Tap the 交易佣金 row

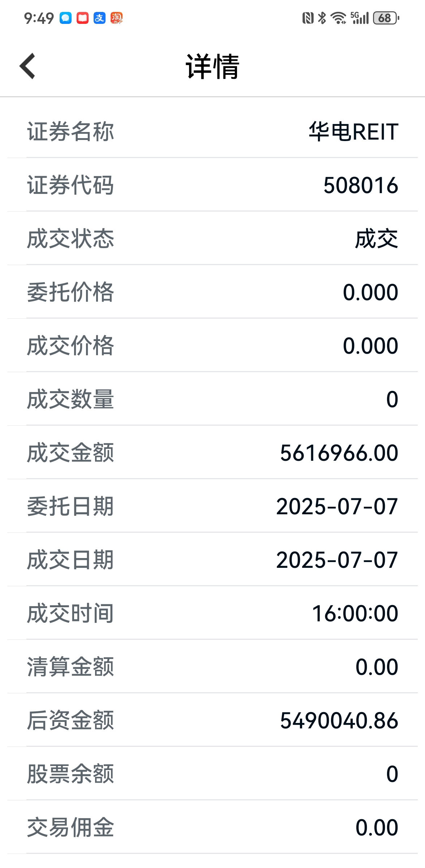[x=212, y=827]
